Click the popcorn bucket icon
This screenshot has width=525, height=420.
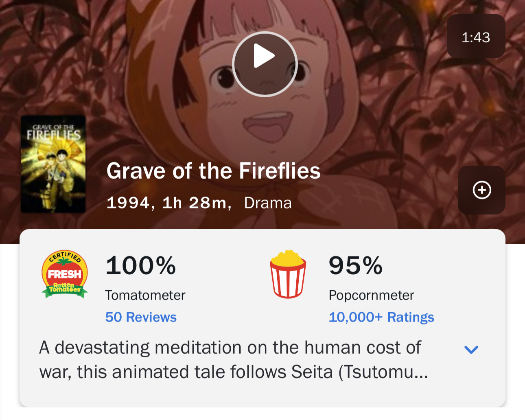[288, 274]
